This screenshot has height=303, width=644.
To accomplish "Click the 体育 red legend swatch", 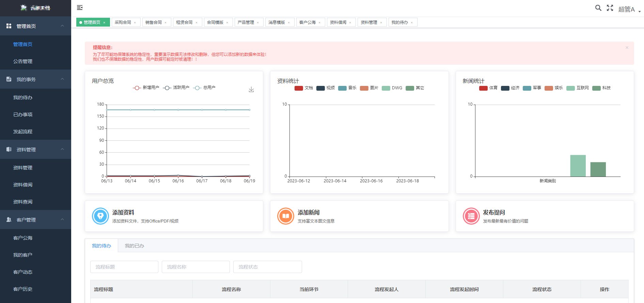I will point(483,88).
